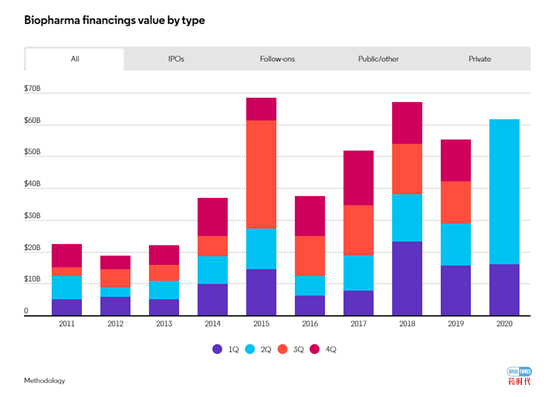Open the Methodology link

[x=45, y=381]
